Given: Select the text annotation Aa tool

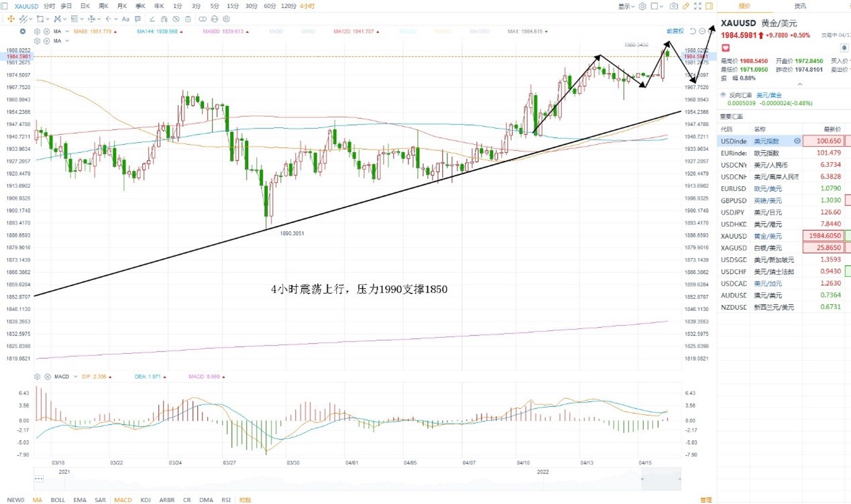Looking at the screenshot, I should [x=125, y=19].
